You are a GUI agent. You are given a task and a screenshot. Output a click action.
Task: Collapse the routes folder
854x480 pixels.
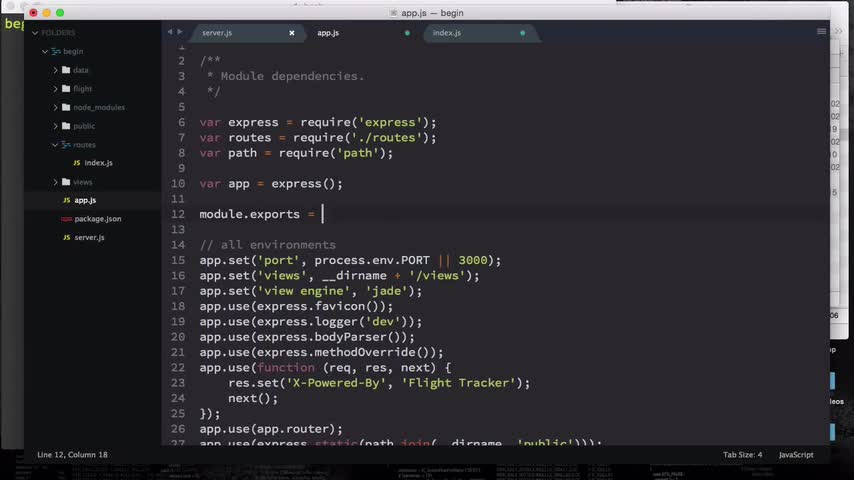(x=55, y=145)
